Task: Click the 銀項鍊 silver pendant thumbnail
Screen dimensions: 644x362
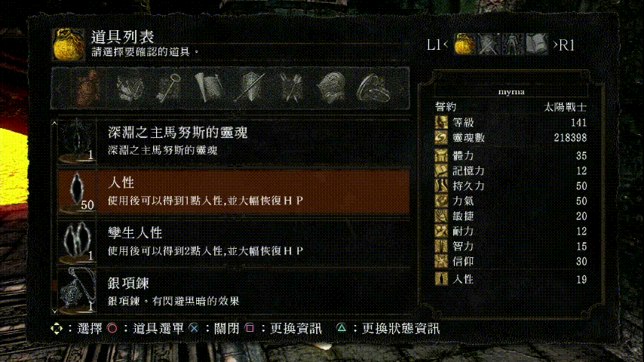Action: point(77,290)
